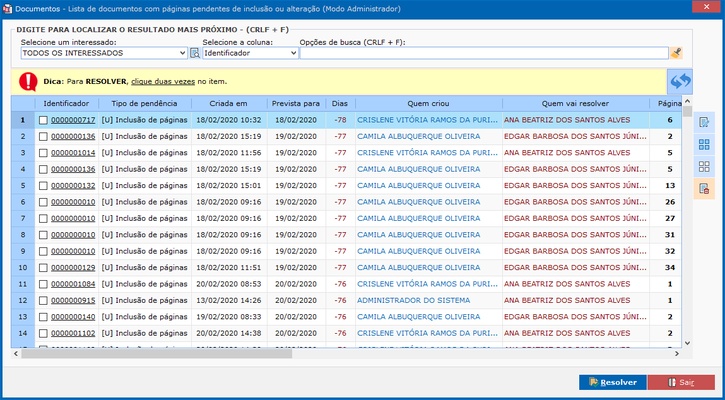Focus the 'Opções de busca' text field
Image resolution: width=725 pixels, height=400 pixels.
485,53
